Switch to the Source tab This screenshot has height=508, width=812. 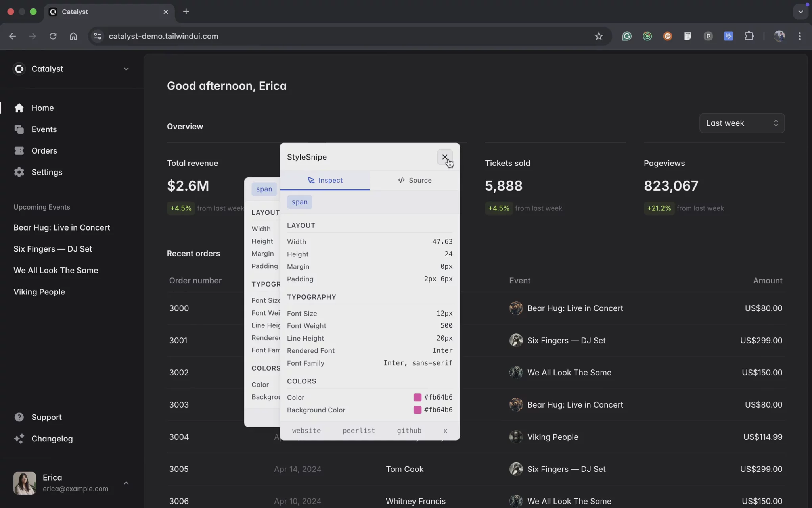click(x=415, y=180)
